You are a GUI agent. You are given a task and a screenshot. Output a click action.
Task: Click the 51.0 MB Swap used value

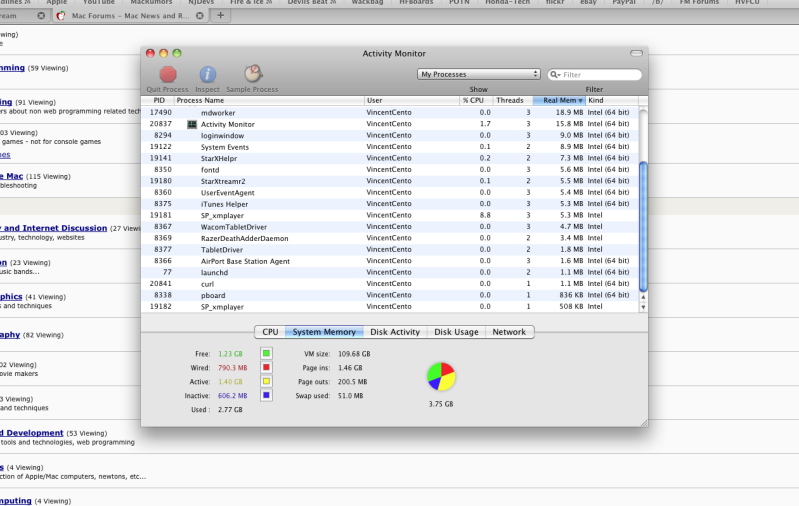[x=351, y=395]
